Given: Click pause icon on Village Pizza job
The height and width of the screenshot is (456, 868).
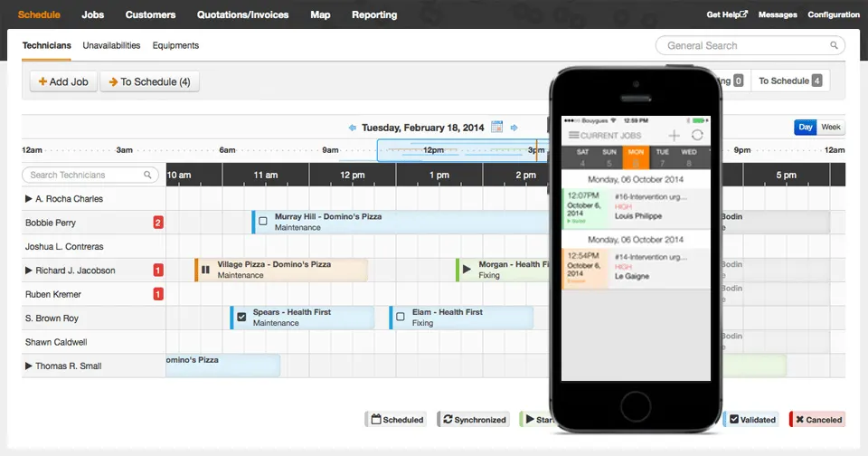Looking at the screenshot, I should pyautogui.click(x=205, y=270).
